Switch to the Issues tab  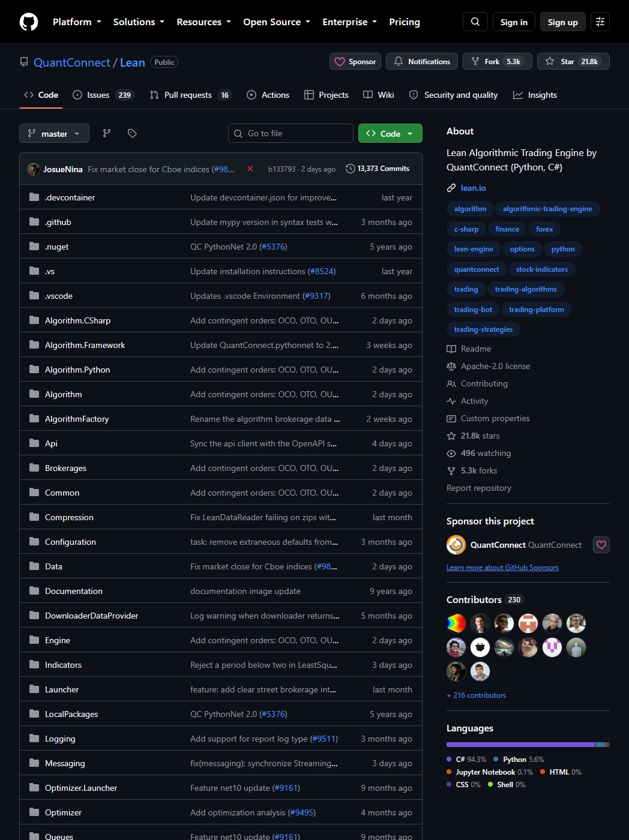(103, 95)
